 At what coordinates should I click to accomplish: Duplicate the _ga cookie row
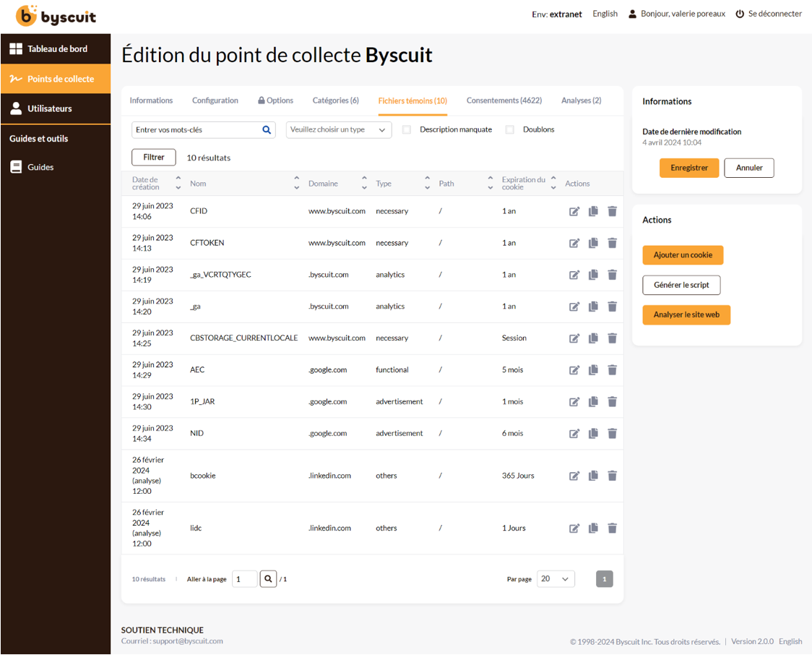coord(593,307)
